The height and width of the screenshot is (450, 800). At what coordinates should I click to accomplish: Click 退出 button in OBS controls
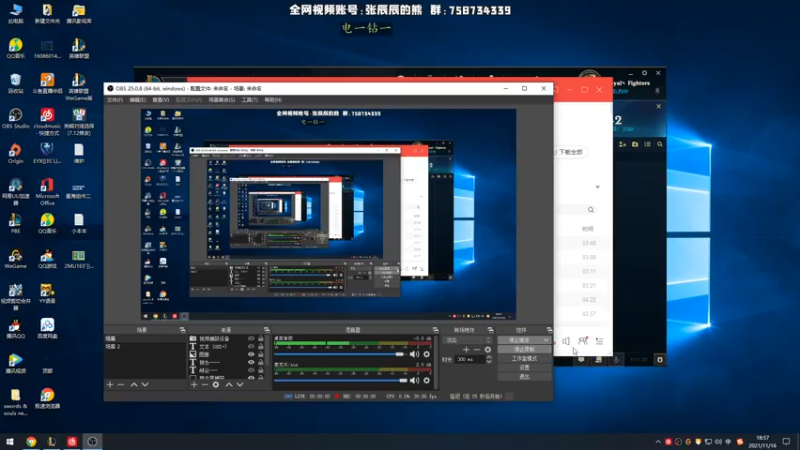(x=524, y=377)
